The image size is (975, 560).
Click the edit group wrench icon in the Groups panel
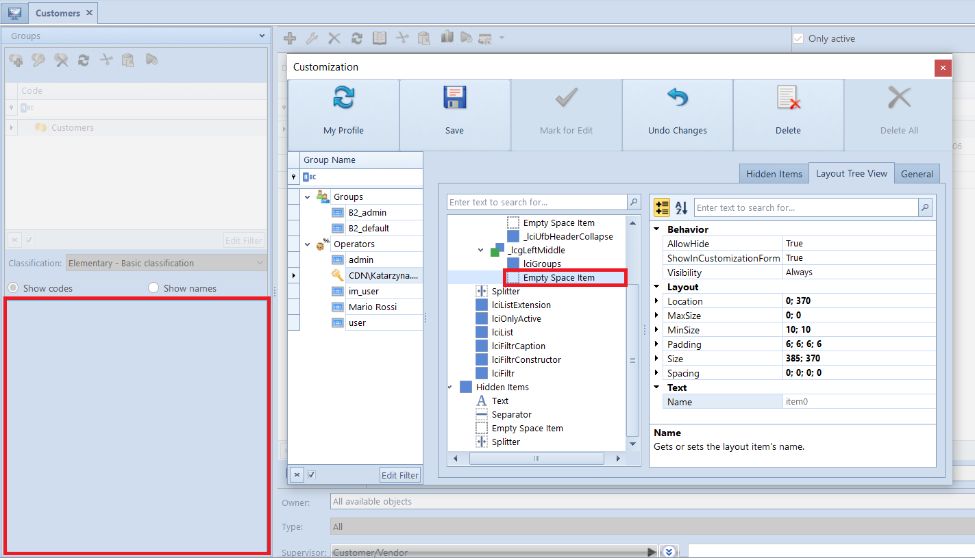coord(39,61)
